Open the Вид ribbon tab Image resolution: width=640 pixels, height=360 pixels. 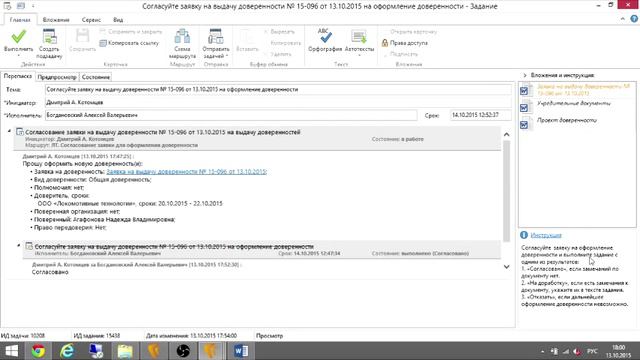click(118, 20)
